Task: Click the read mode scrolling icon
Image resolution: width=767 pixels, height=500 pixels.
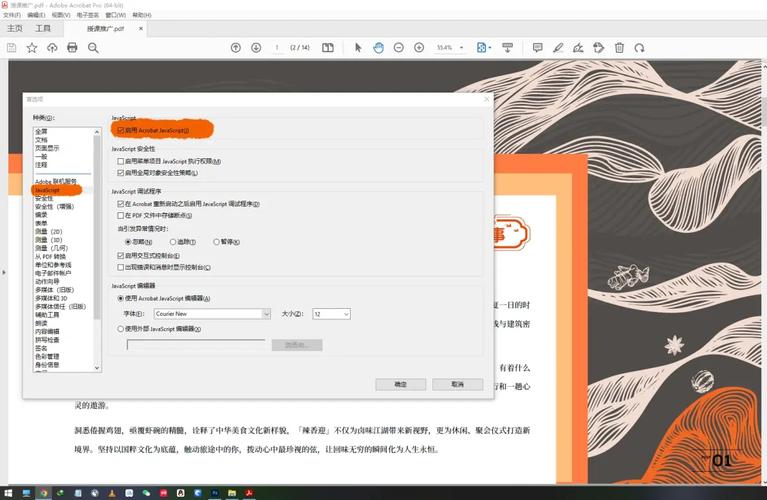Action: (x=507, y=47)
